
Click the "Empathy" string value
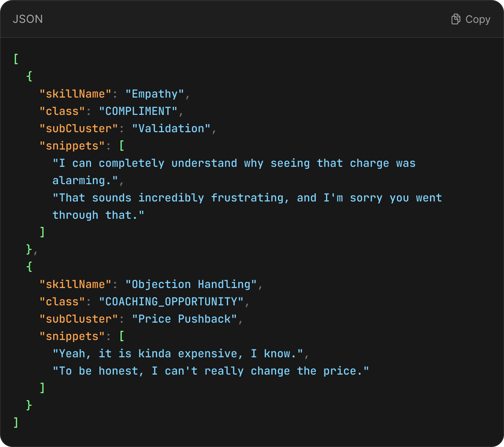tap(154, 94)
